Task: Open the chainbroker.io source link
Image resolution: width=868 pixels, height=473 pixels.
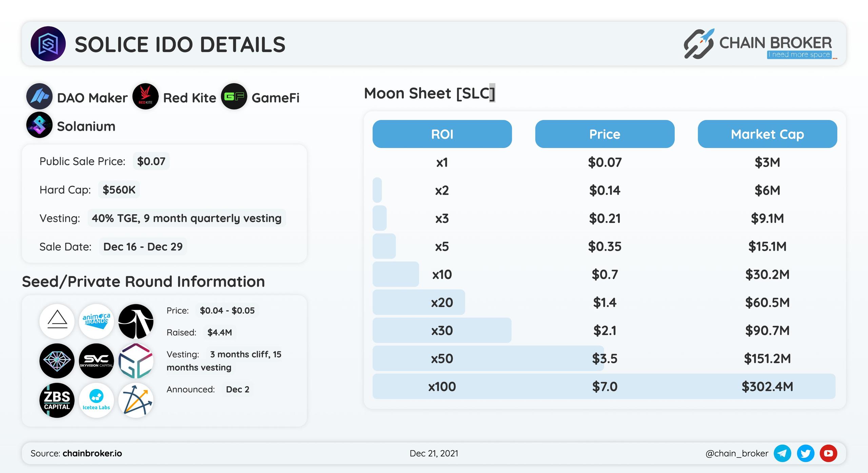Action: (92, 453)
